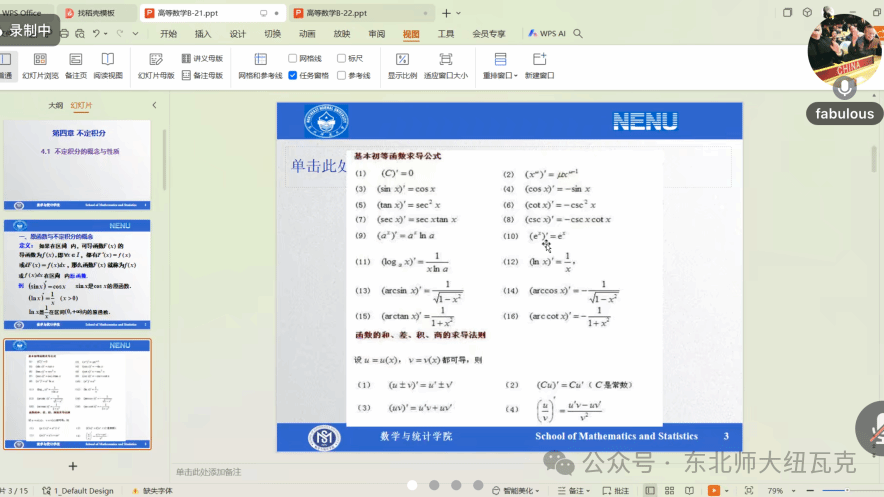The width and height of the screenshot is (884, 497).
Task: Open WPS AI assistant
Action: [546, 34]
